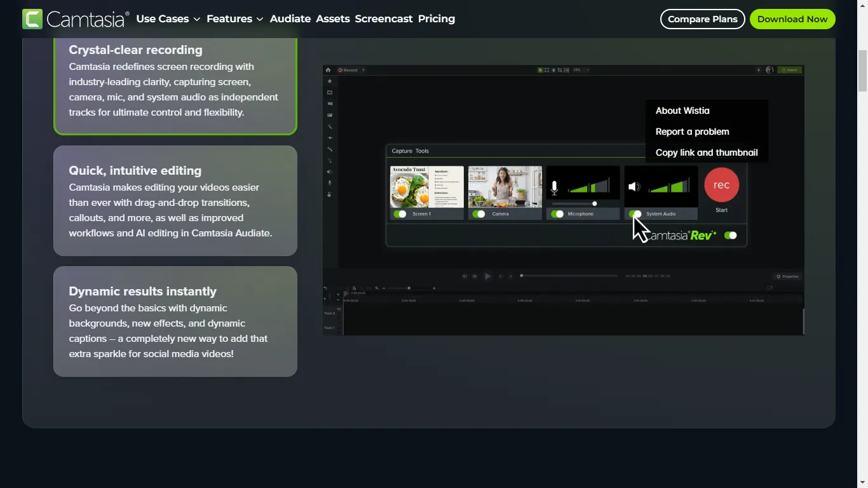The height and width of the screenshot is (488, 868).
Task: Click the Properties button
Action: [x=788, y=276]
